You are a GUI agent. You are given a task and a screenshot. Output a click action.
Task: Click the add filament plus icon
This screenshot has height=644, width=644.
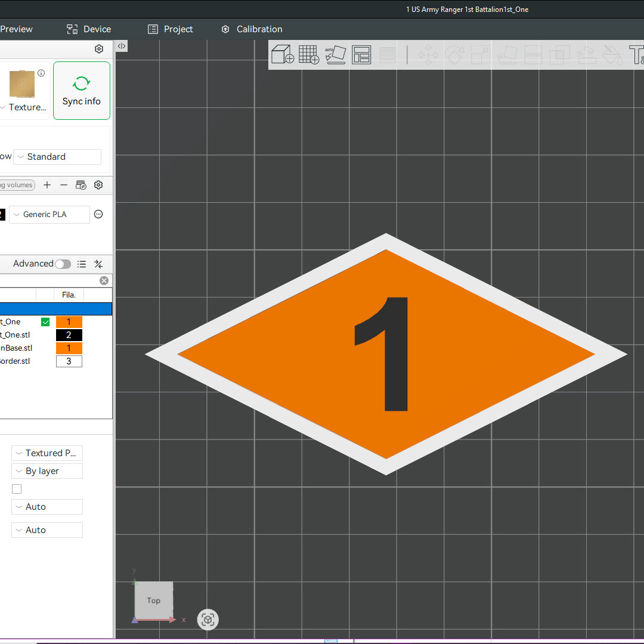(47, 185)
